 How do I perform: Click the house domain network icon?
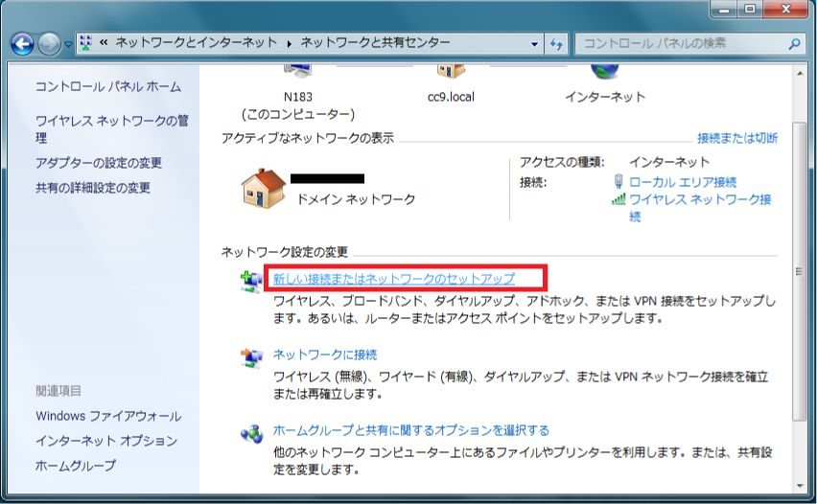[264, 189]
